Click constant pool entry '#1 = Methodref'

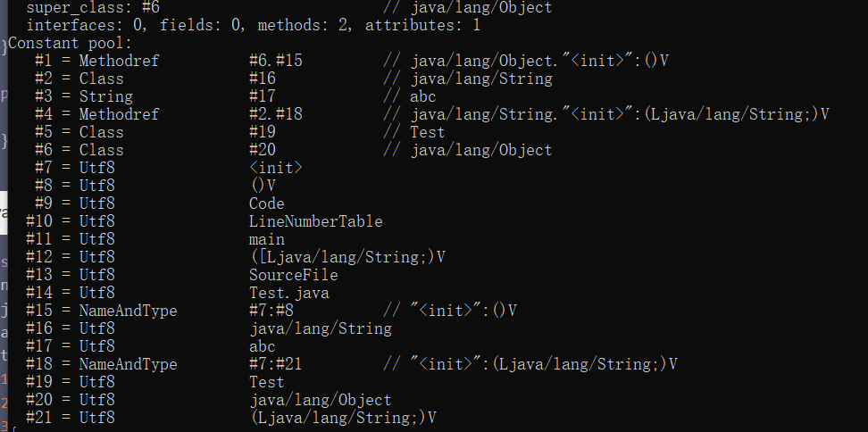click(x=96, y=61)
